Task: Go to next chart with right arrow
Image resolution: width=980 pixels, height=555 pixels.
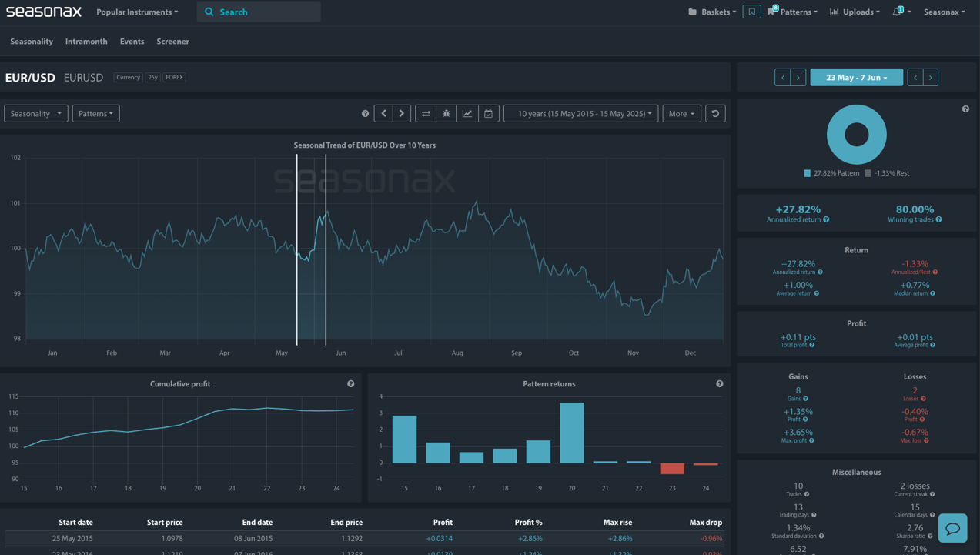Action: click(402, 113)
